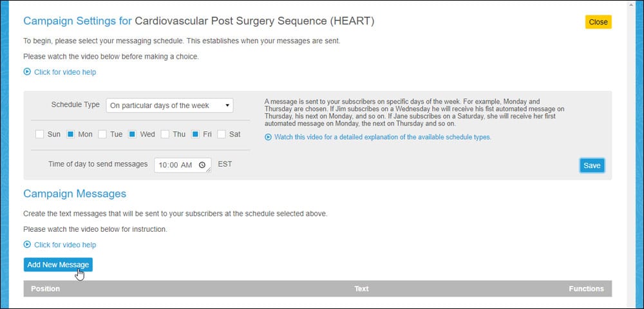Uncheck the Mon checkbox
644x309 pixels.
pos(70,134)
